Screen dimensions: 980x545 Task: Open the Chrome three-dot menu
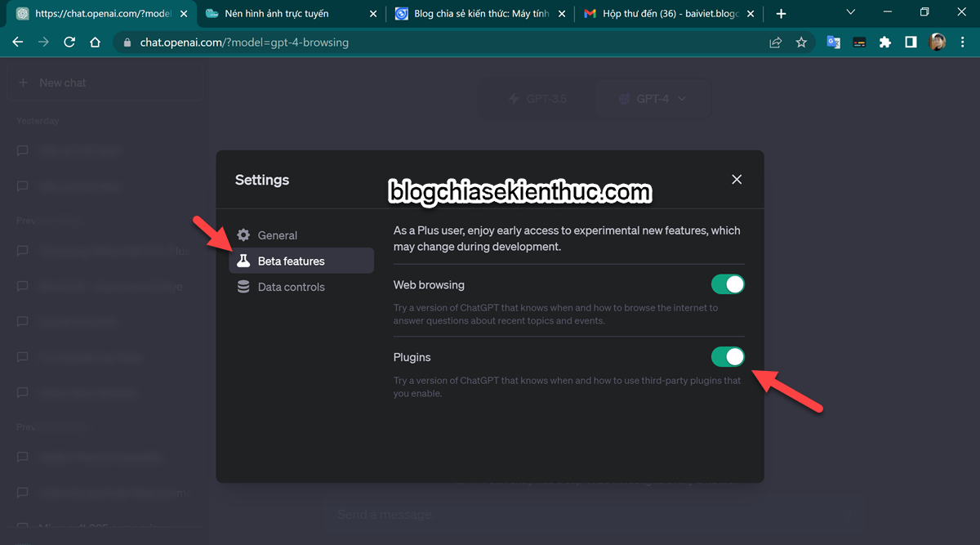[x=963, y=42]
